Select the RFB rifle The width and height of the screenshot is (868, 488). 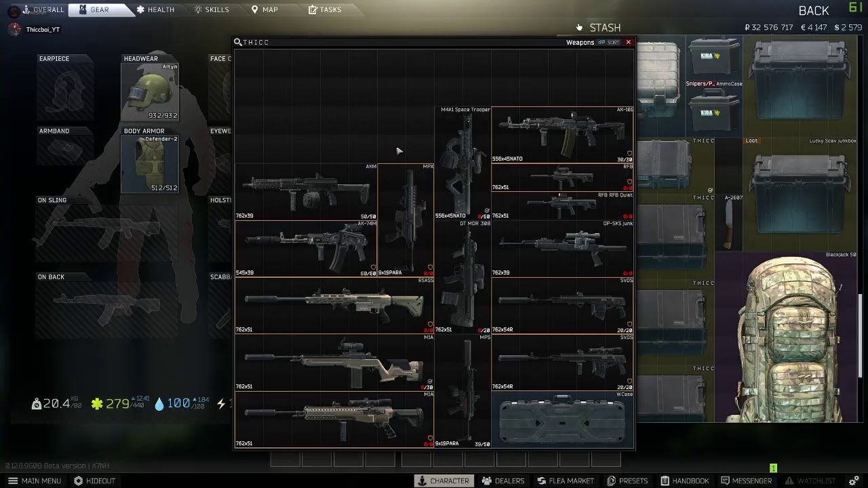[x=562, y=177]
